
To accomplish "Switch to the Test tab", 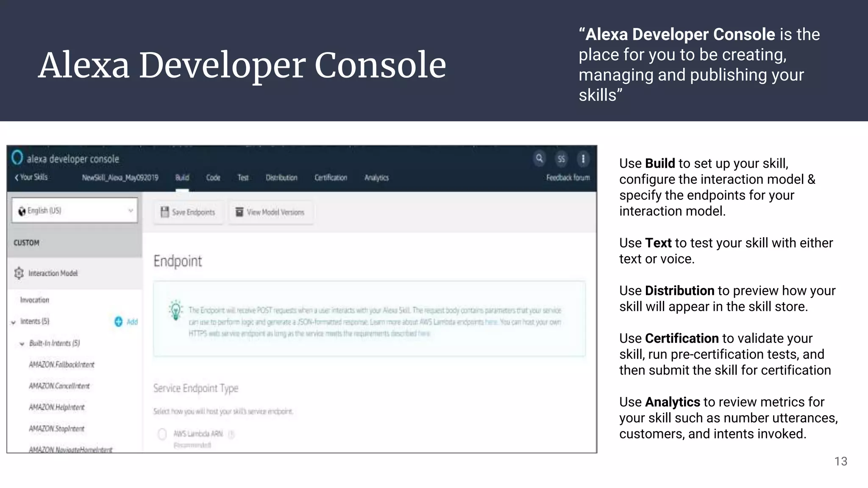I will (243, 177).
